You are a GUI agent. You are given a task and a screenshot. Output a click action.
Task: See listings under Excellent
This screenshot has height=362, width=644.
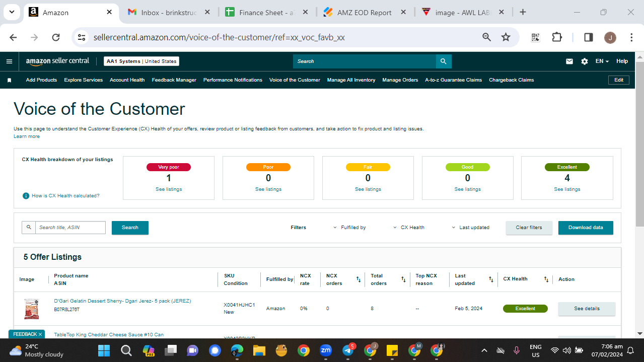(567, 189)
